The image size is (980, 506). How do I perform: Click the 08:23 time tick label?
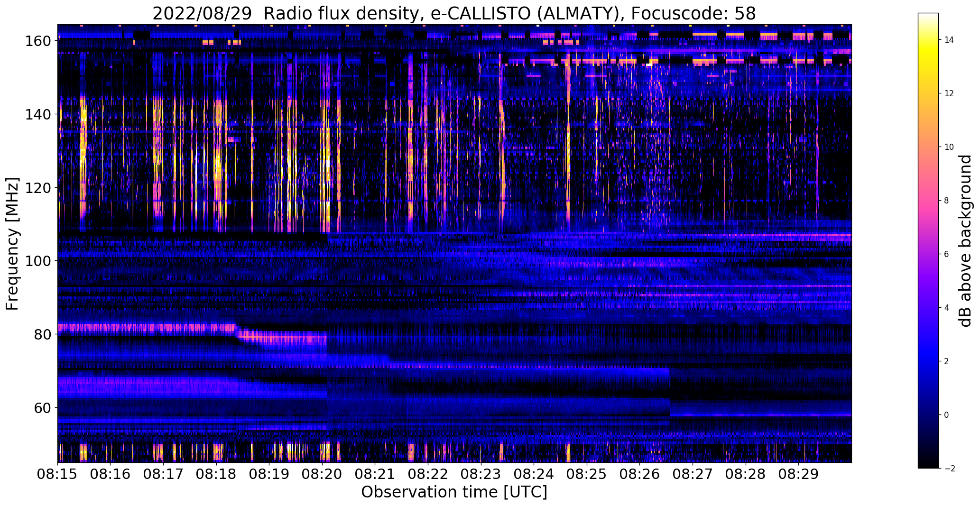481,474
